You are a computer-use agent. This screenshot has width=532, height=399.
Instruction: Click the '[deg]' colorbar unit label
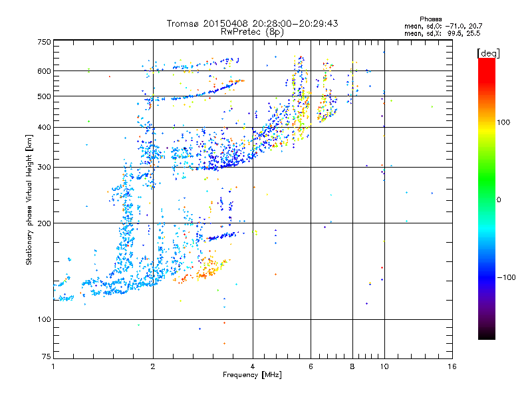coord(488,53)
